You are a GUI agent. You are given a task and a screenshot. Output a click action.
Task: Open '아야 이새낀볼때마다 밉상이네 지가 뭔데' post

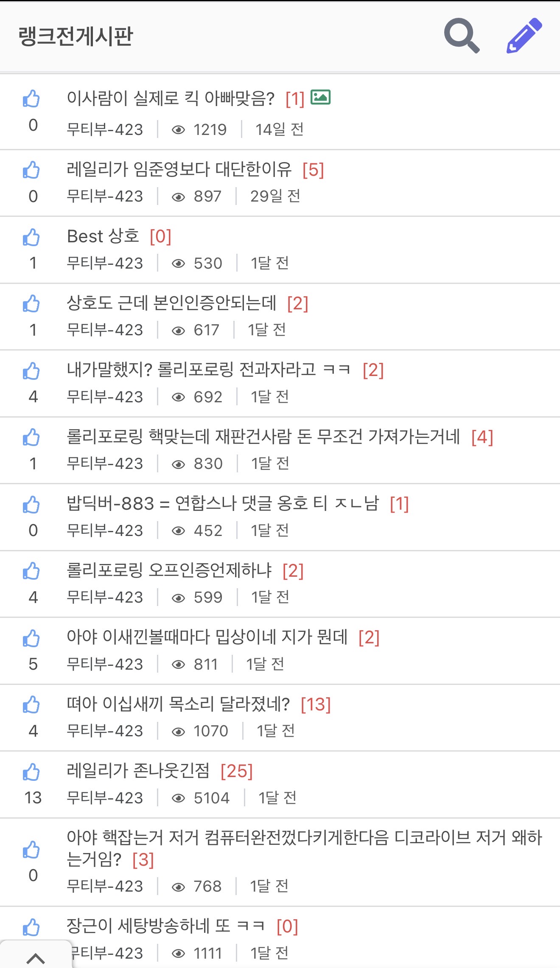[207, 637]
